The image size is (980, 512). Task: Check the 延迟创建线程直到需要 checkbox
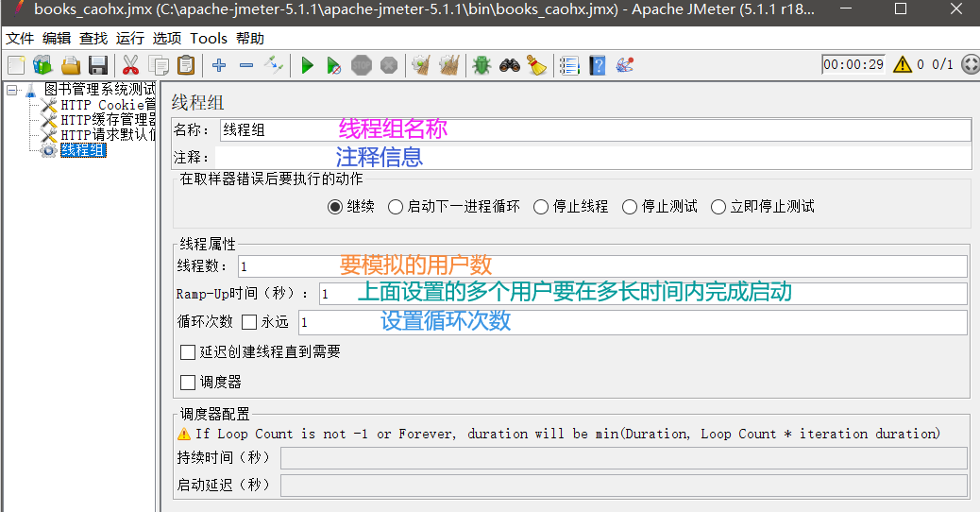click(x=188, y=352)
